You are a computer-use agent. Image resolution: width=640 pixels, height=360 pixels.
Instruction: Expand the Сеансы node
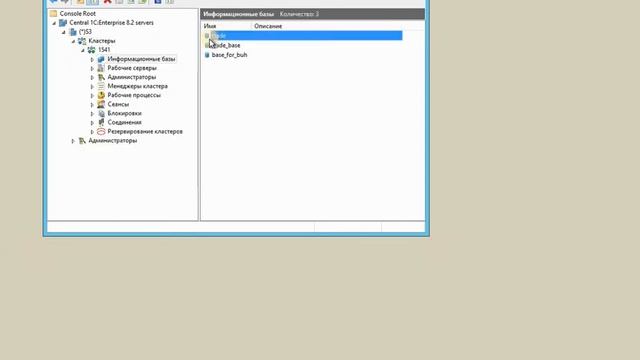92,105
